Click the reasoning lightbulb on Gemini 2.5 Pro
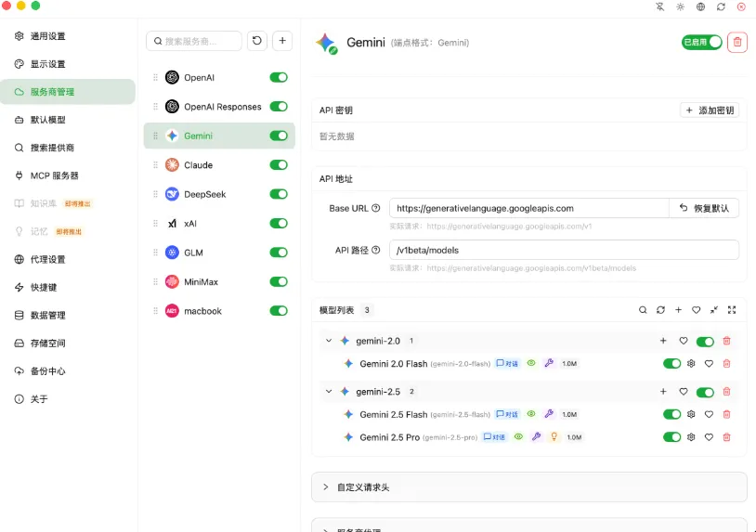Screen dimensions: 756x532 [x=554, y=436]
